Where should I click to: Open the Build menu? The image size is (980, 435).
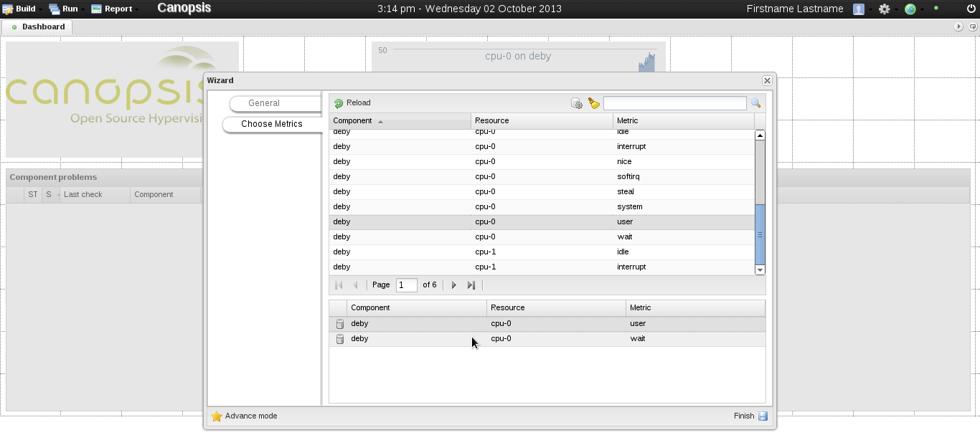click(x=19, y=9)
